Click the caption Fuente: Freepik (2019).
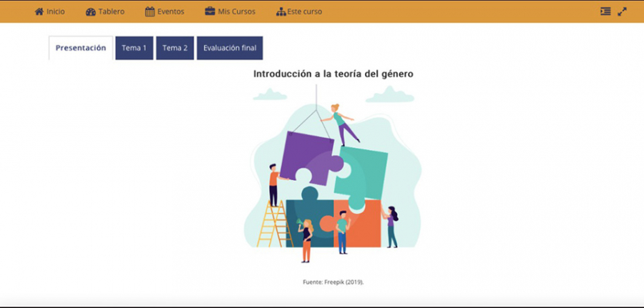The width and height of the screenshot is (644, 308). pyautogui.click(x=333, y=282)
